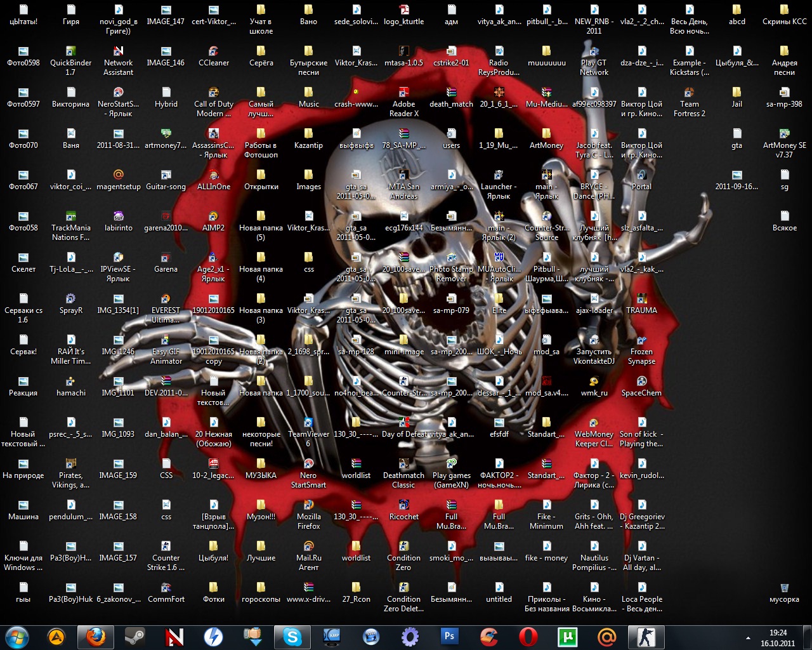Open the Play GT Network icon
The image size is (812, 650).
pyautogui.click(x=594, y=61)
